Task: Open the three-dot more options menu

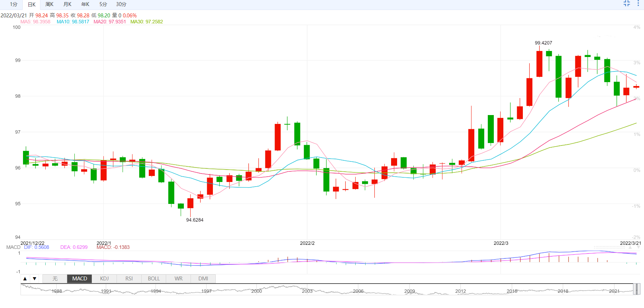Action: coord(638,3)
